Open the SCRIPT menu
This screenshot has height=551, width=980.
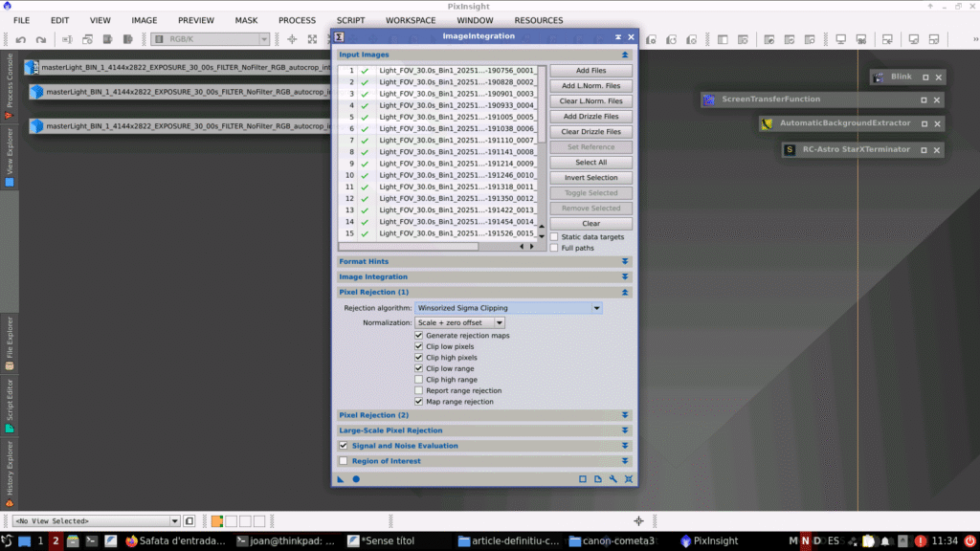coord(350,20)
